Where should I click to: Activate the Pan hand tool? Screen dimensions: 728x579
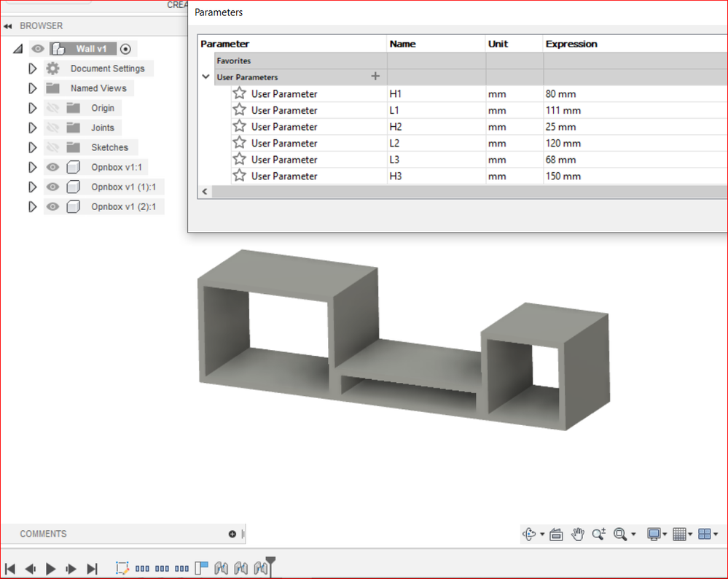pos(578,535)
